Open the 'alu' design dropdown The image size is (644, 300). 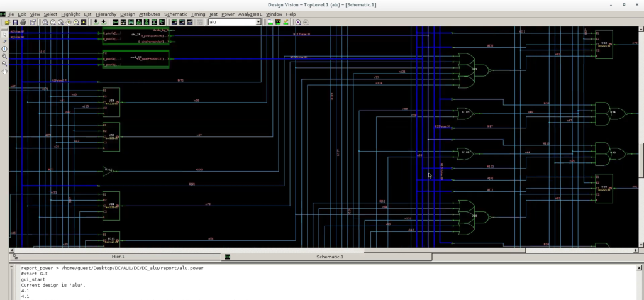point(258,22)
